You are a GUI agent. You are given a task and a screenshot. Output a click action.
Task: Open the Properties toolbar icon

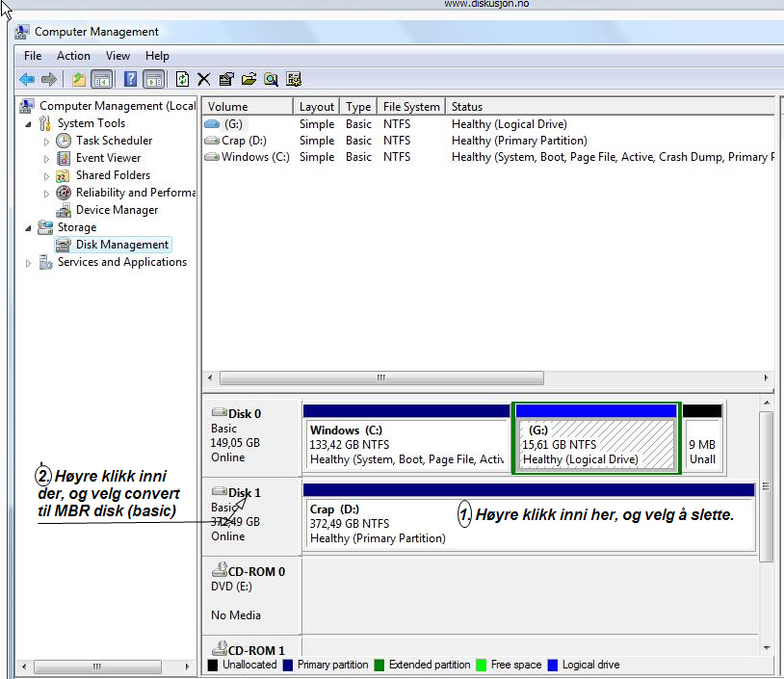226,79
